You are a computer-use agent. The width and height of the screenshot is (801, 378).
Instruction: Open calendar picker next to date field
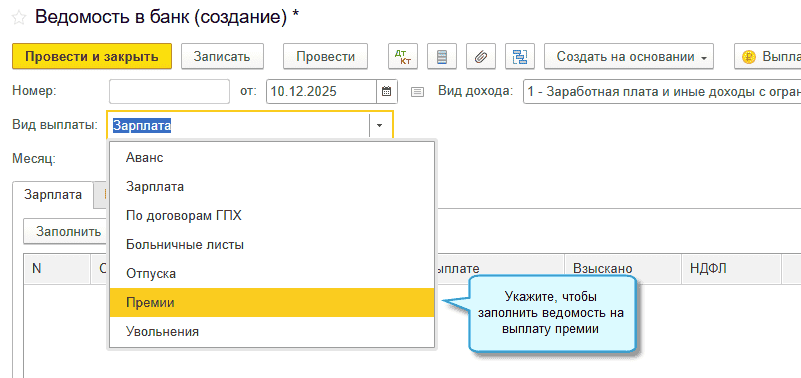click(387, 92)
